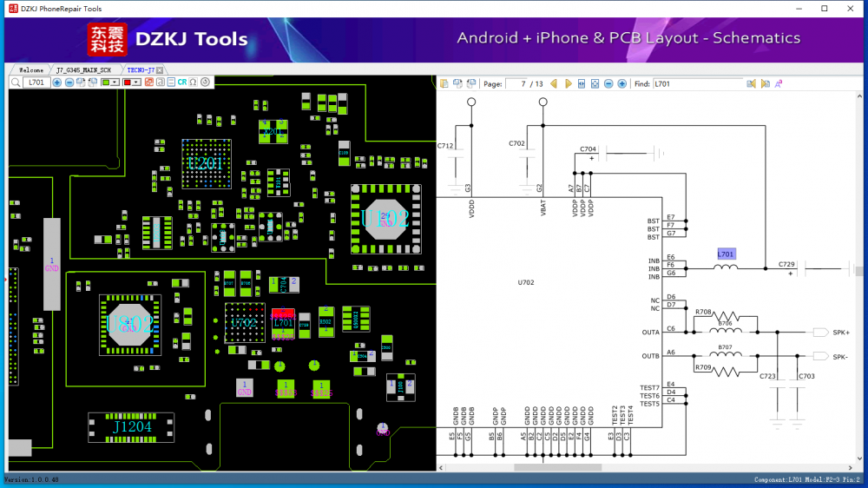Zoom out on the PCB layout view
Image resolution: width=868 pixels, height=488 pixels.
(69, 82)
